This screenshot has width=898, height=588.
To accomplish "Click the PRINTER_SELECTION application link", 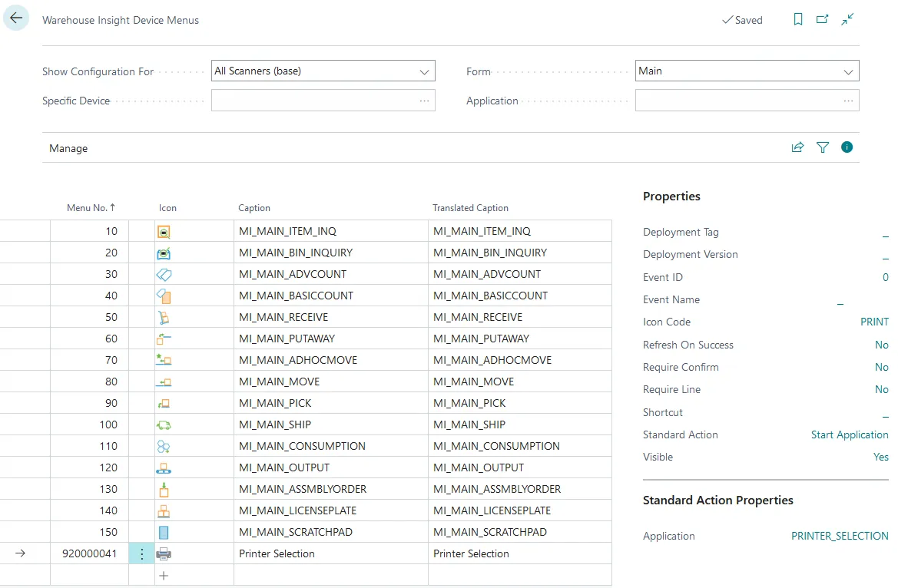I will 839,536.
